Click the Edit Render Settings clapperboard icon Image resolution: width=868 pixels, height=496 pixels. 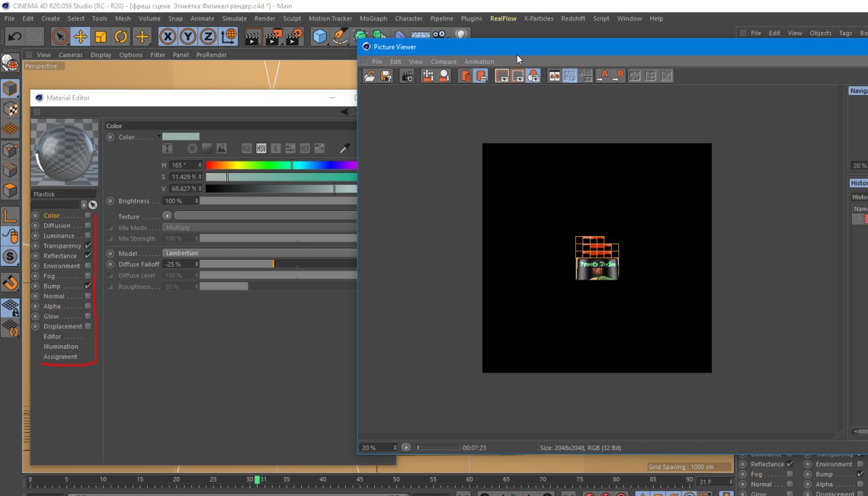pyautogui.click(x=293, y=37)
